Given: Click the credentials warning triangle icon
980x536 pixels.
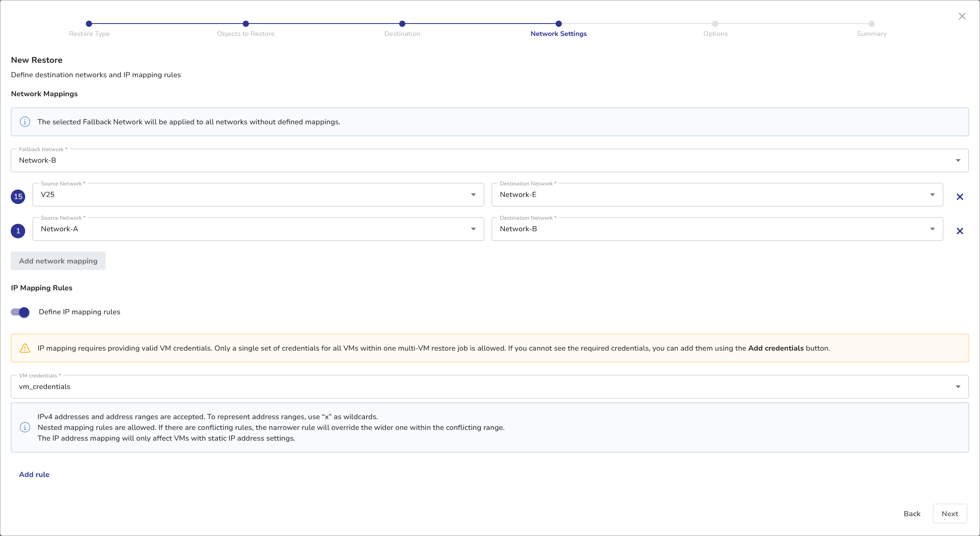Looking at the screenshot, I should pos(25,348).
